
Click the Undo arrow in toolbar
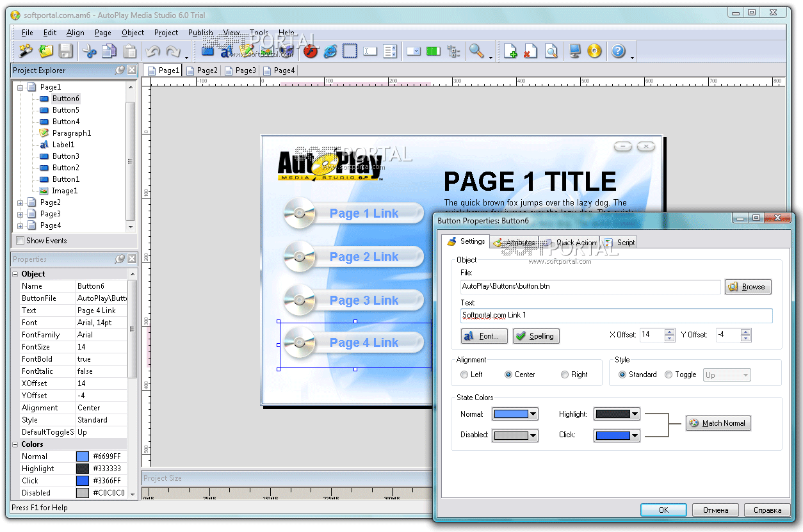coord(152,51)
